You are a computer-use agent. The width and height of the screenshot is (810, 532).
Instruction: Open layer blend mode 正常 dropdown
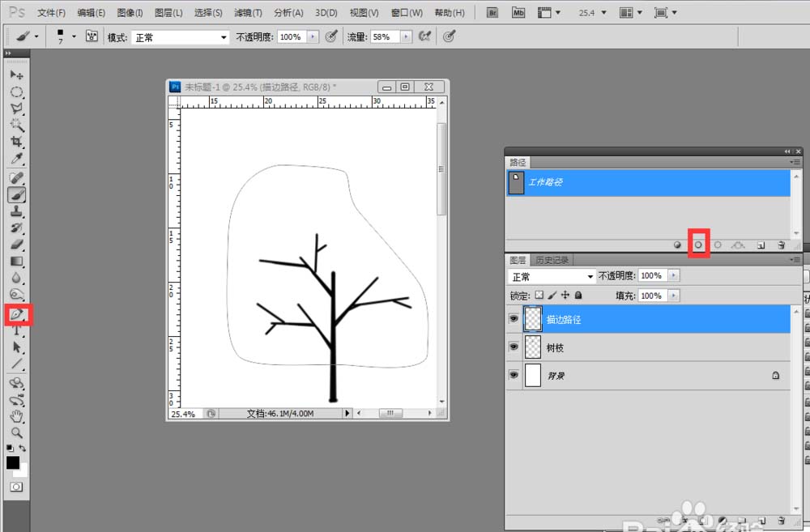coord(552,277)
